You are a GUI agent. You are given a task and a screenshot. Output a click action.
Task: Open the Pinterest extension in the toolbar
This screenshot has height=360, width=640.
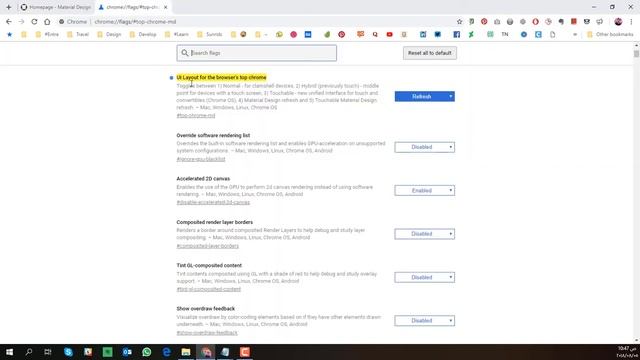[484, 22]
